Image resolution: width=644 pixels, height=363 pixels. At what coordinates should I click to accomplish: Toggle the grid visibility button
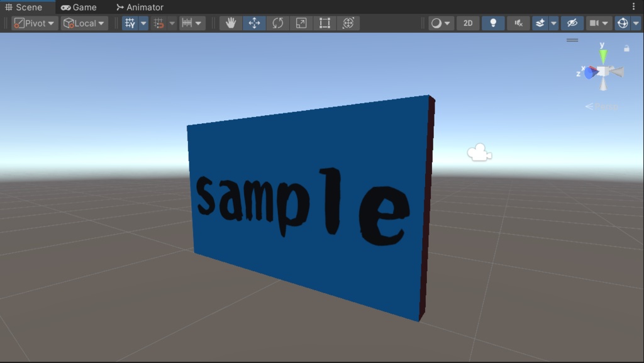point(130,23)
